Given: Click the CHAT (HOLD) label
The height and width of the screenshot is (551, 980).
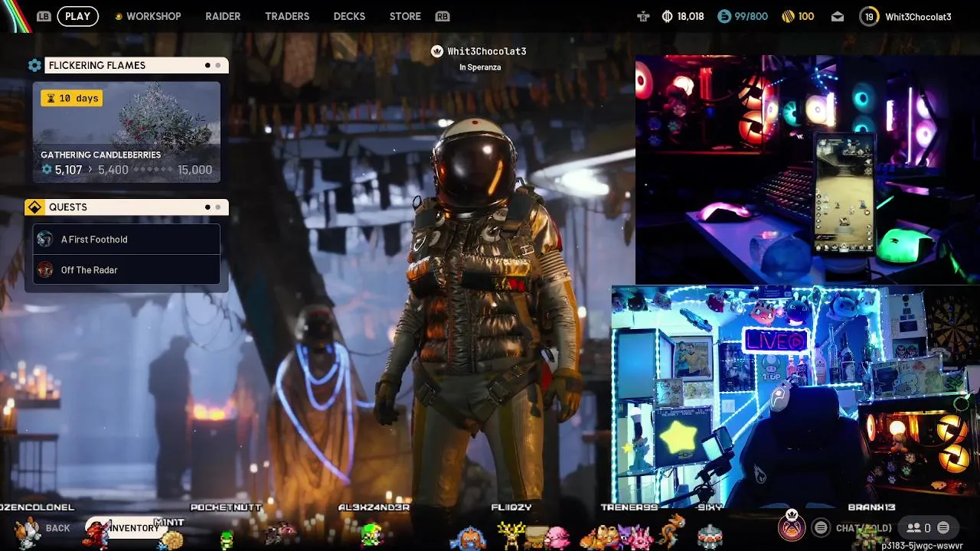Looking at the screenshot, I should click(864, 528).
